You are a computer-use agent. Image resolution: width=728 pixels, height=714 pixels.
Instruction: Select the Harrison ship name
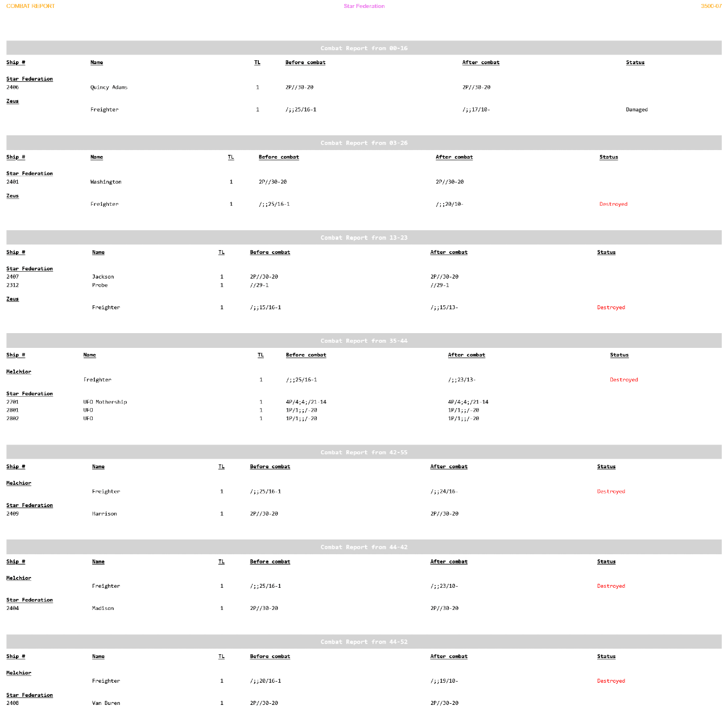[104, 514]
